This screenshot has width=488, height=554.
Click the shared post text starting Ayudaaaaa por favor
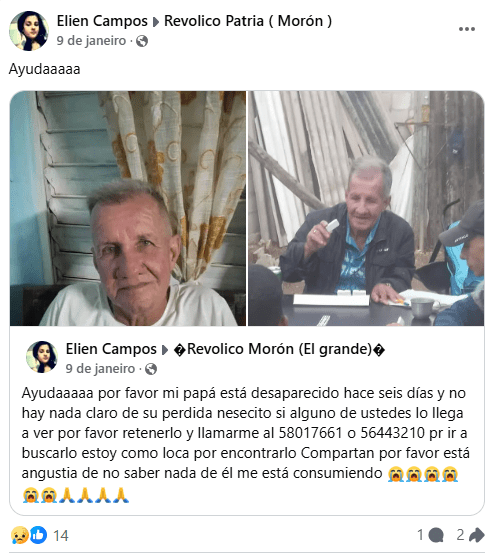(x=246, y=443)
